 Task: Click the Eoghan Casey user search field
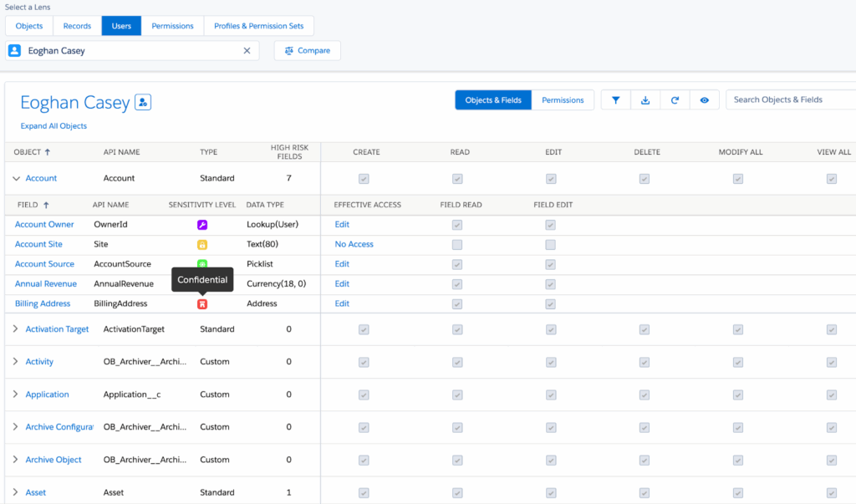click(132, 50)
